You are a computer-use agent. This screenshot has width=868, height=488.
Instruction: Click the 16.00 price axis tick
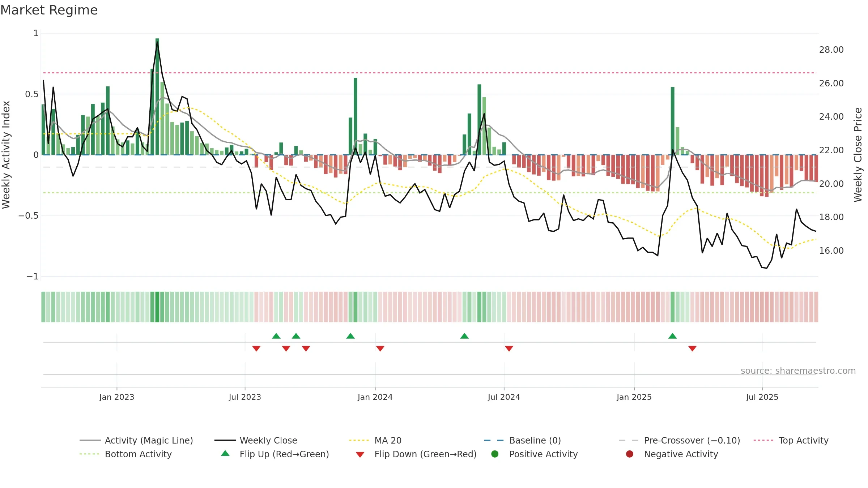[831, 251]
